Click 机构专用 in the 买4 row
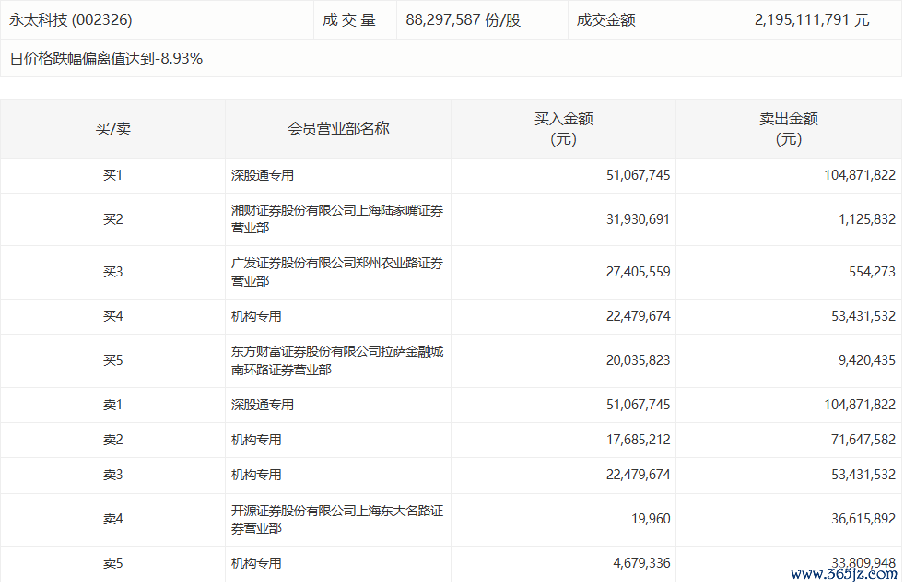Image resolution: width=904 pixels, height=588 pixels. tap(256, 316)
